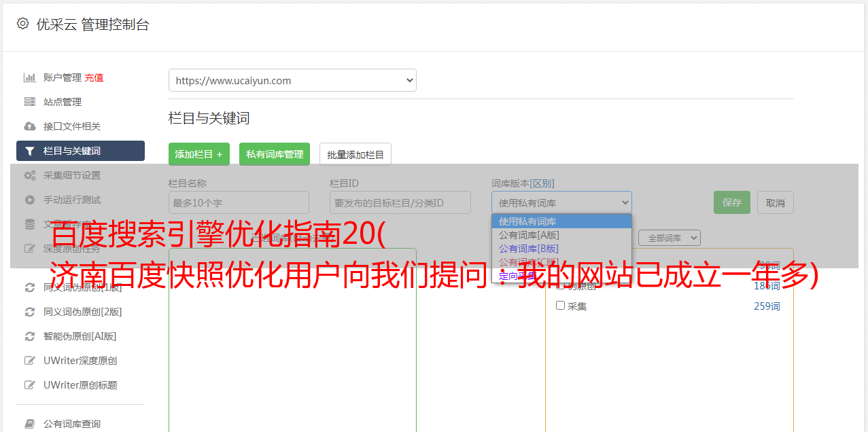Click the server icon next to 站点管理
Screen dimensions: 868x432
coord(29,102)
